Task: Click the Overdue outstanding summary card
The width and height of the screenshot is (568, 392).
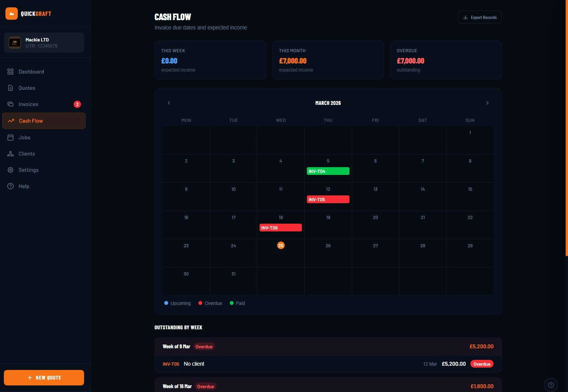Action: click(446, 60)
